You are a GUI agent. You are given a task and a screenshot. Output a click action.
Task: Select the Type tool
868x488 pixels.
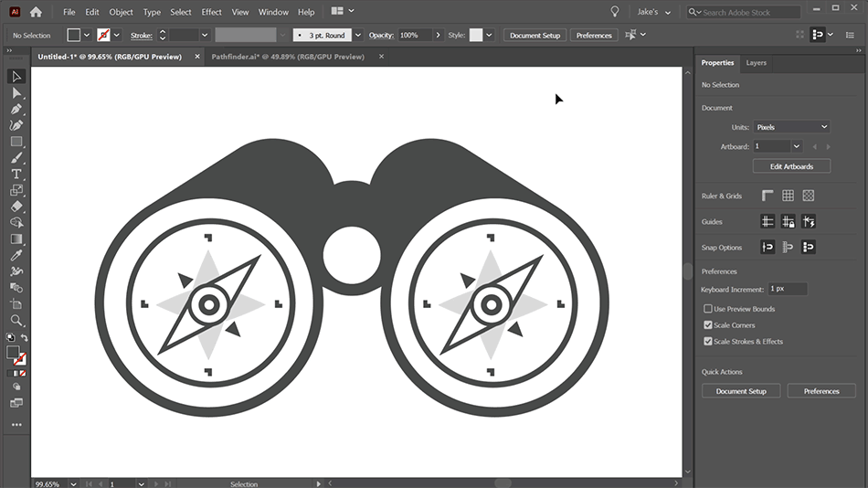click(16, 174)
